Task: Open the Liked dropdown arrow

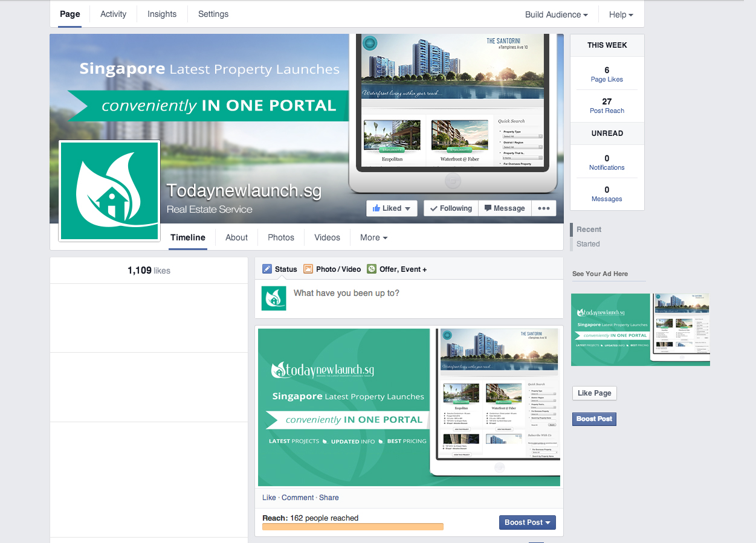Action: tap(407, 209)
